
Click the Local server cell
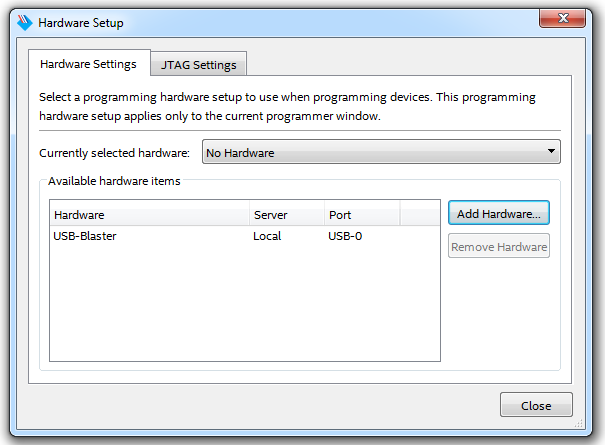pos(267,236)
